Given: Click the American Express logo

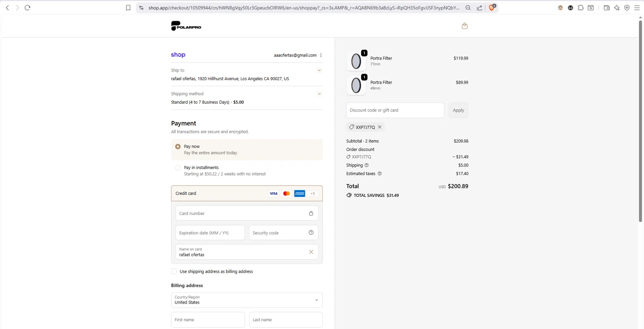Looking at the screenshot, I should pos(300,193).
